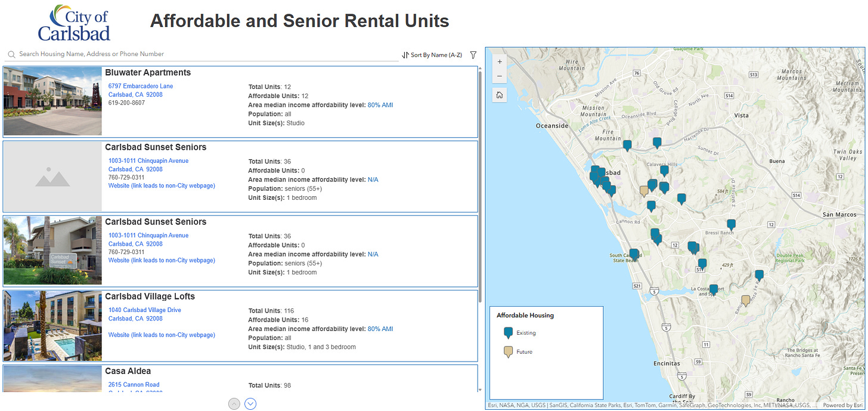Click the Existing legend marker symbol
Image resolution: width=868 pixels, height=411 pixels.
[x=508, y=333]
